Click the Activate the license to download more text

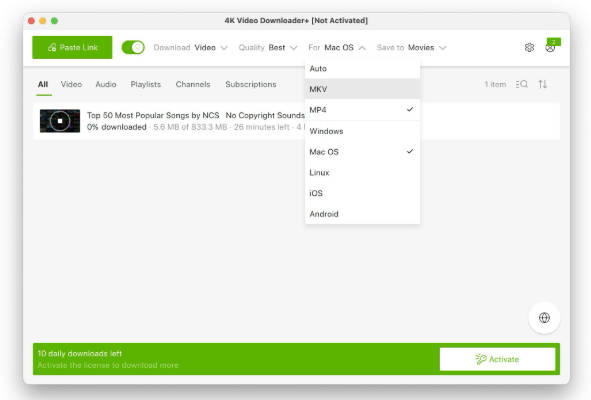[108, 365]
